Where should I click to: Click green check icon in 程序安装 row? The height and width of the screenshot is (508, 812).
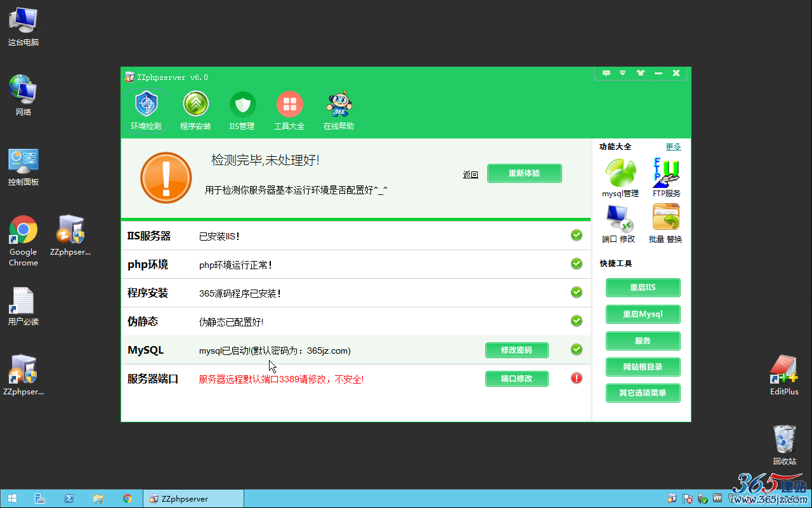tap(577, 292)
